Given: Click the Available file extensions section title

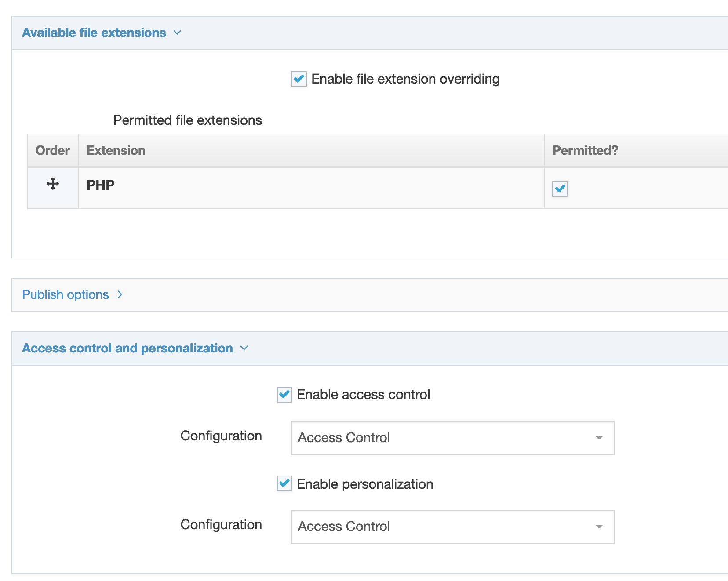Looking at the screenshot, I should coord(94,33).
